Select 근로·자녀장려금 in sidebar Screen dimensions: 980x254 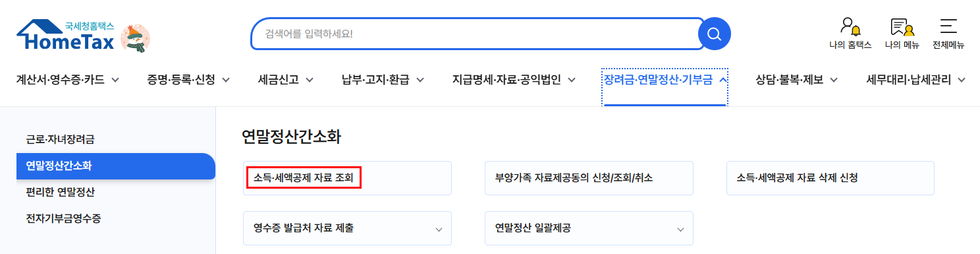61,139
